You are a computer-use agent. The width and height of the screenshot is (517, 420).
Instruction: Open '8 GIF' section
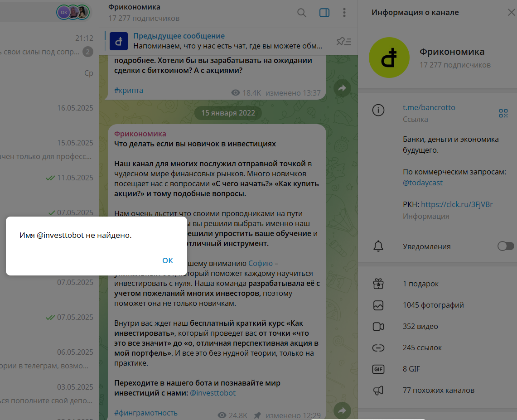[438, 369]
